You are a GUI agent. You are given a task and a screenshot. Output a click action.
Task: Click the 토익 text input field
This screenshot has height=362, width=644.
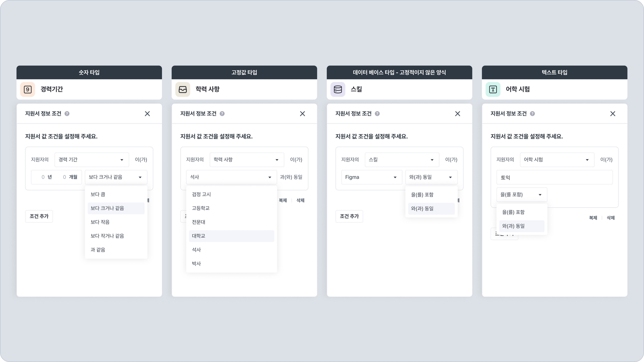click(554, 177)
